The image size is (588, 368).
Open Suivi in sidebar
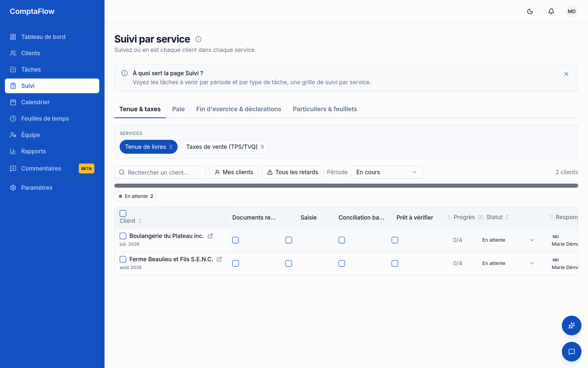pyautogui.click(x=52, y=86)
